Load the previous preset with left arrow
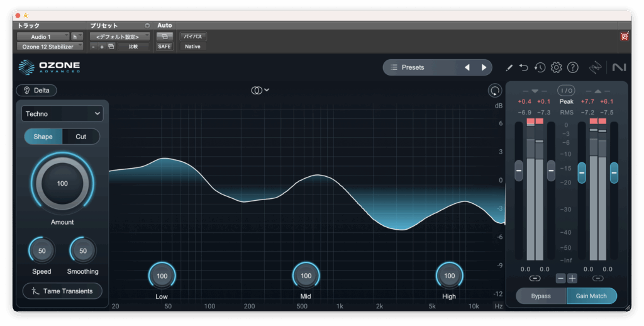 pyautogui.click(x=467, y=67)
